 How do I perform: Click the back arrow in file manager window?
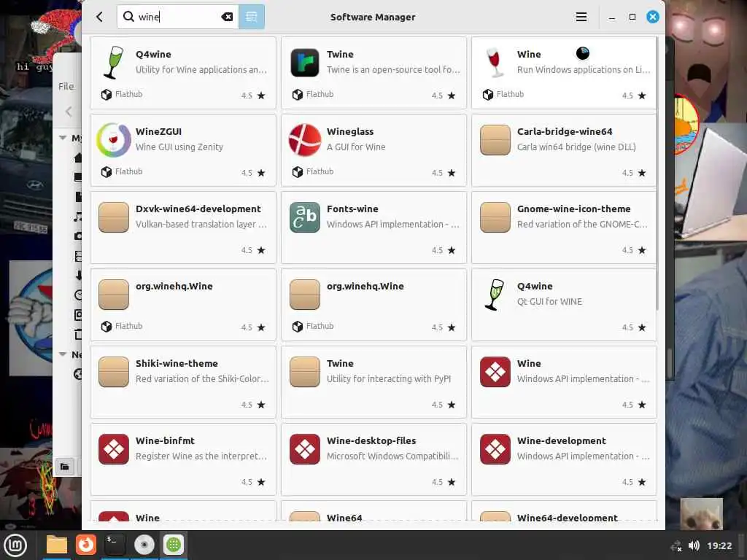pyautogui.click(x=69, y=112)
